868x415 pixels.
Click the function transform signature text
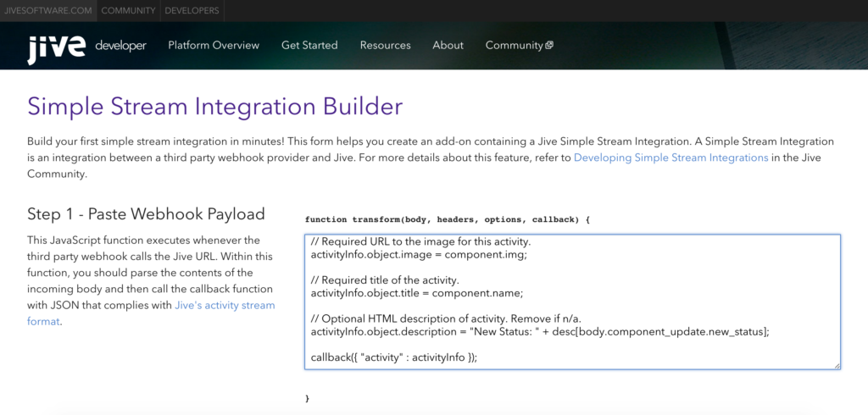coord(447,219)
